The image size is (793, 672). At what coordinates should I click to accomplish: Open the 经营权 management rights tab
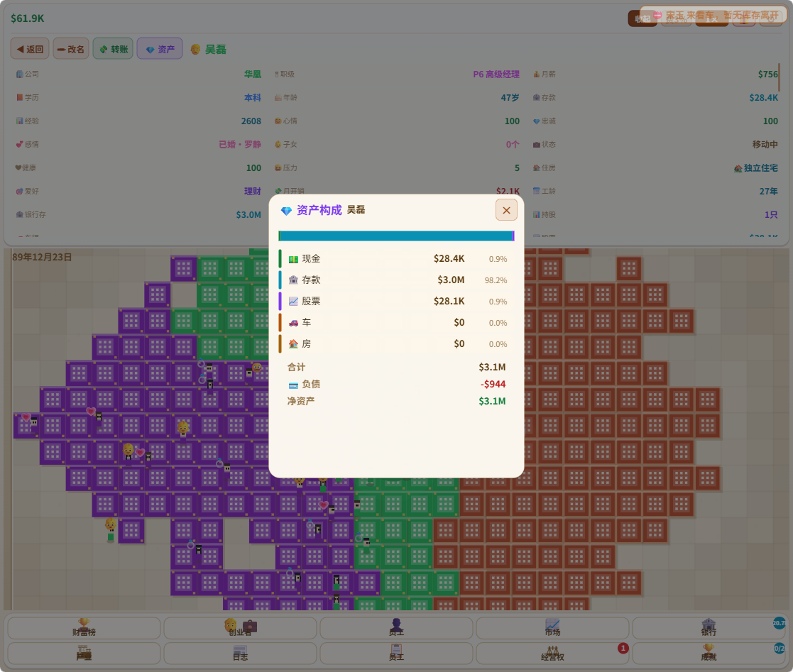pos(552,653)
